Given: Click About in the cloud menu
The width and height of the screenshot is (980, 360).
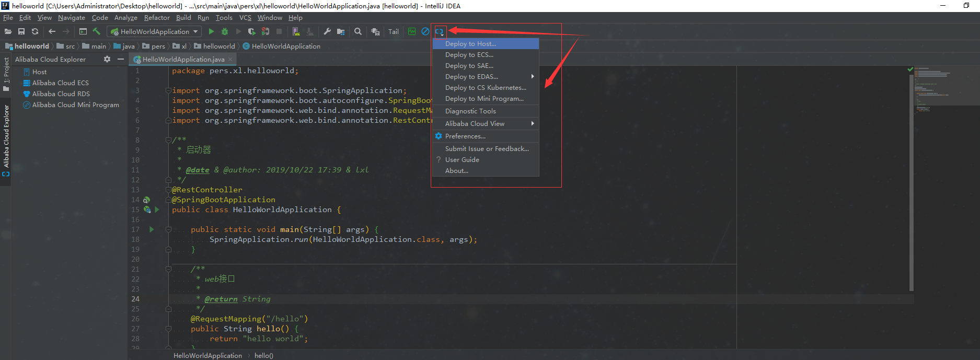Looking at the screenshot, I should coord(486,170).
